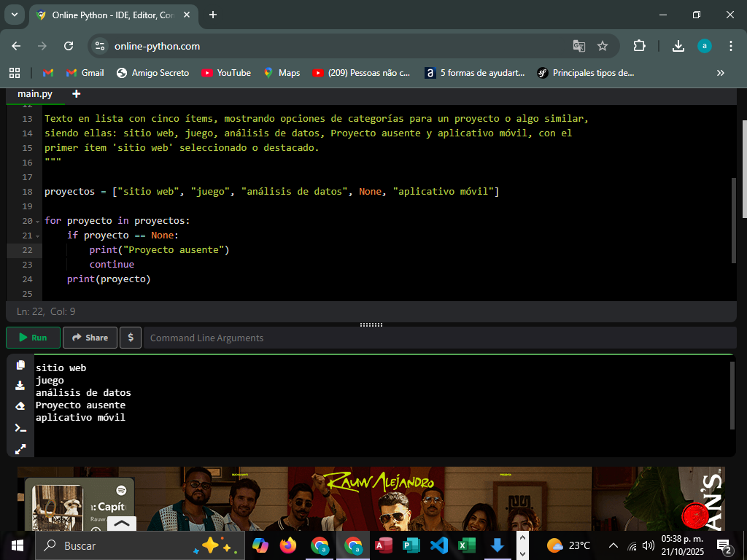Click the dollar sign arguments button
The width and height of the screenshot is (747, 560).
[130, 338]
